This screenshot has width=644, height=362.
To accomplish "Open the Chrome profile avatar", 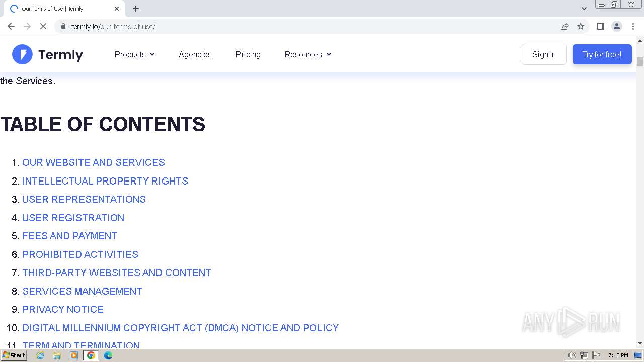I will (617, 26).
